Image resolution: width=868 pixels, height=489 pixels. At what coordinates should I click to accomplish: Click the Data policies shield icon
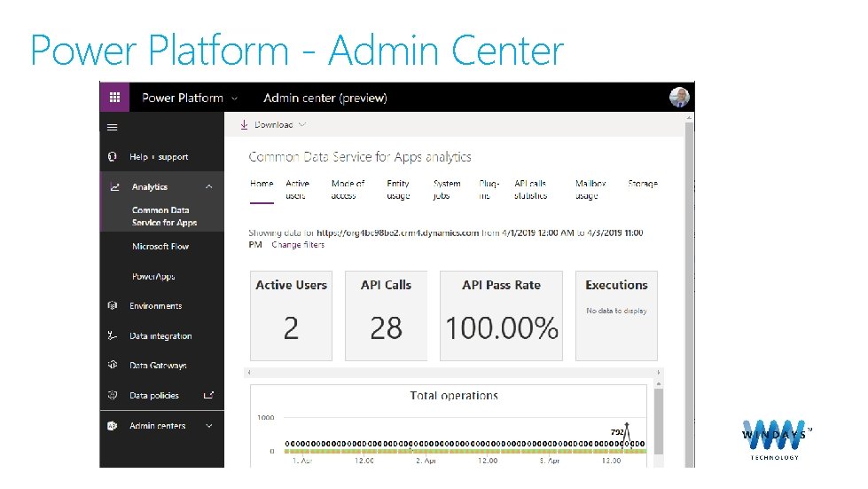tap(113, 396)
